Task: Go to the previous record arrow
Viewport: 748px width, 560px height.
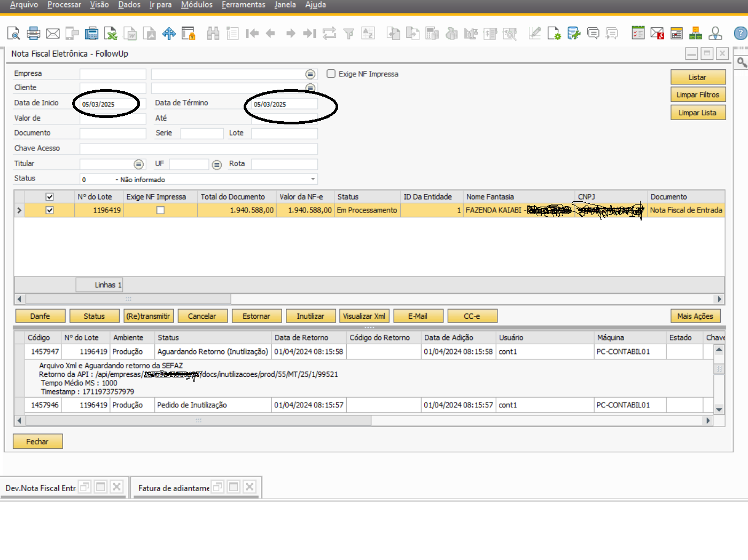Action: point(271,34)
